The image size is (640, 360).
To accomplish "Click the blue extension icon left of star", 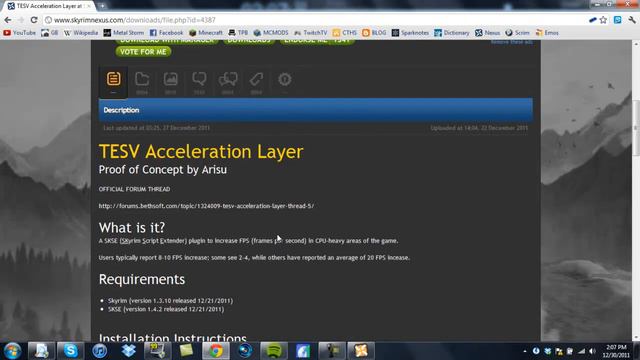I will [x=593, y=20].
